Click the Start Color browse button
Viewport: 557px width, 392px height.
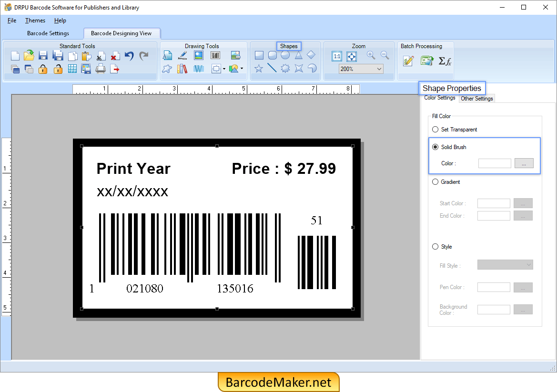click(523, 203)
